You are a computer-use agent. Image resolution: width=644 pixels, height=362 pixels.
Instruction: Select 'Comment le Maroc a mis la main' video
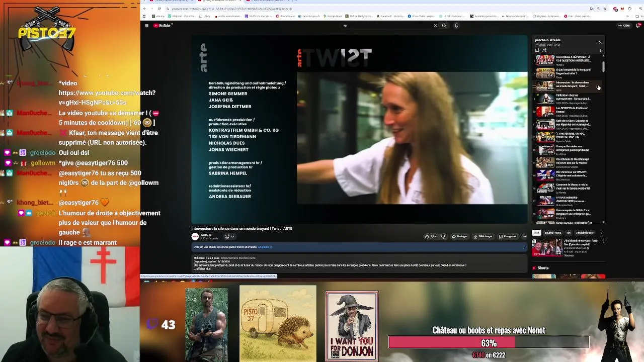click(567, 188)
